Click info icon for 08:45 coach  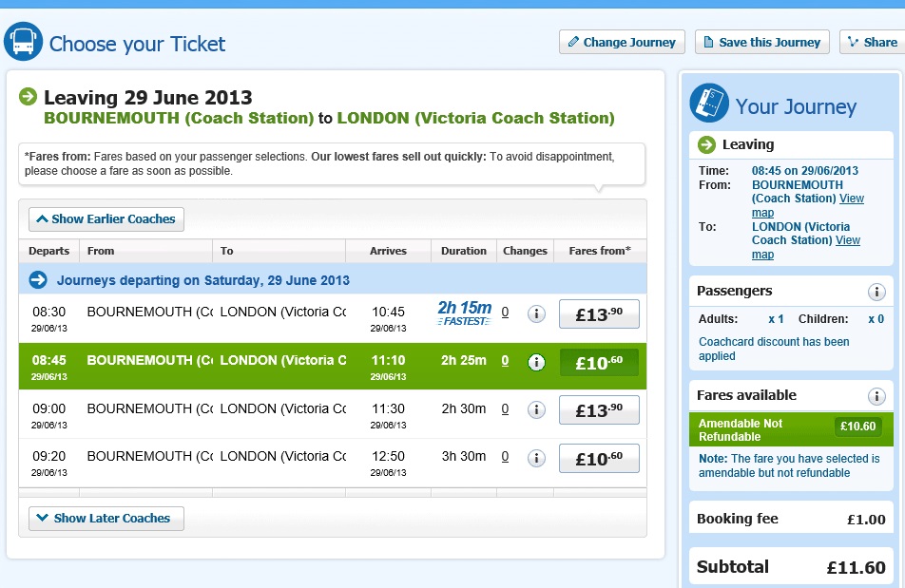point(536,362)
